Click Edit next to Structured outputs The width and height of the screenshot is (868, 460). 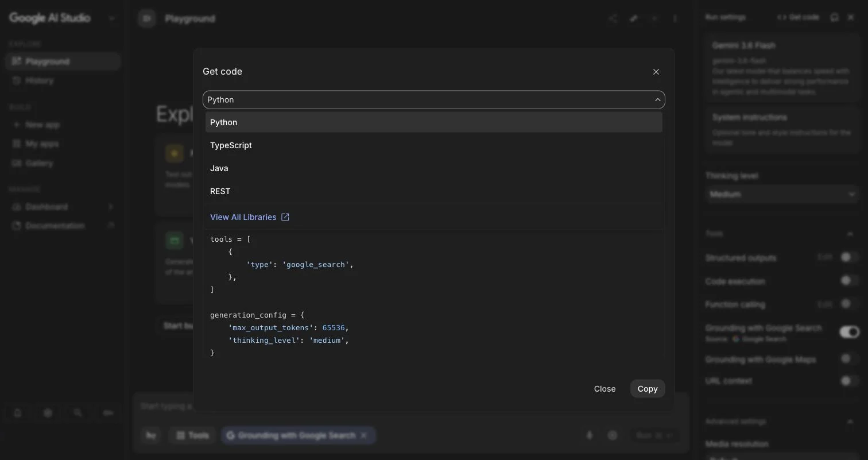[825, 257]
